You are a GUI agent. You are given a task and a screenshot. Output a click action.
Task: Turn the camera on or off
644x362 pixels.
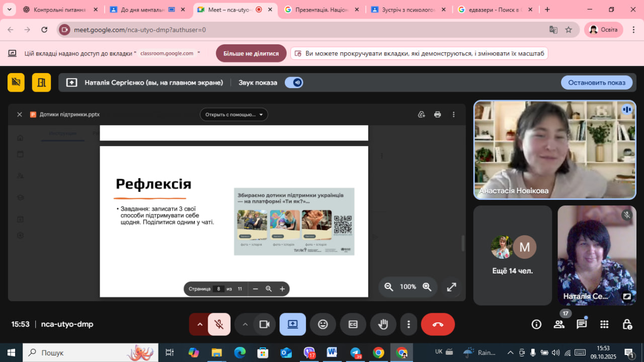(265, 324)
